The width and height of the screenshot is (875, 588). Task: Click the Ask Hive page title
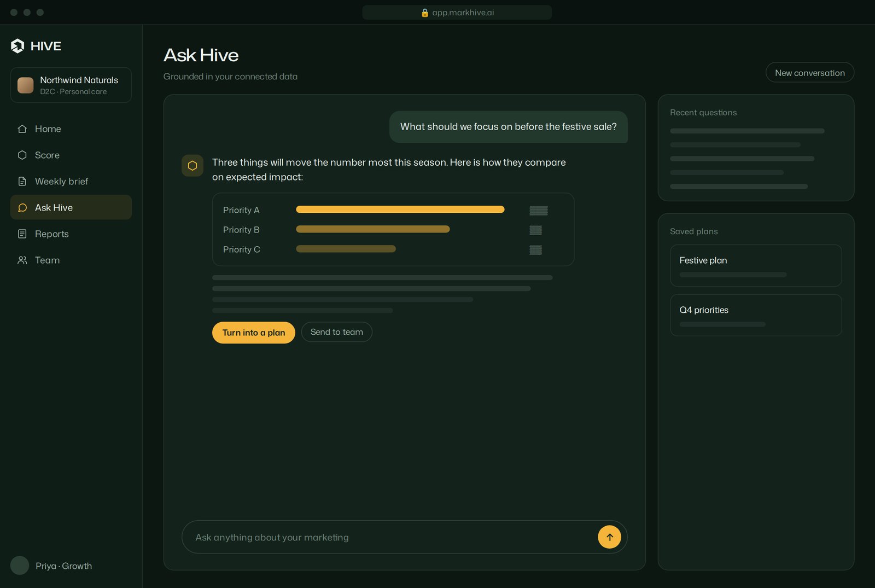pos(201,55)
